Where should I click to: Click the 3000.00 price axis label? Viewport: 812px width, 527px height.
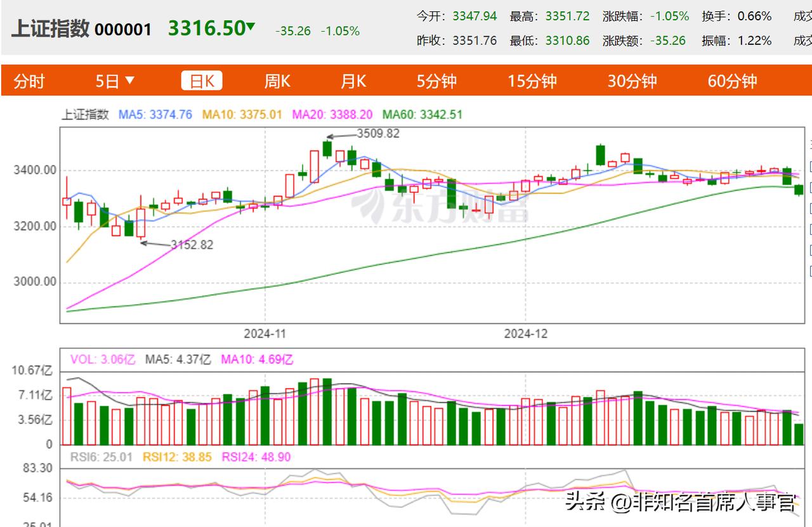(x=35, y=282)
